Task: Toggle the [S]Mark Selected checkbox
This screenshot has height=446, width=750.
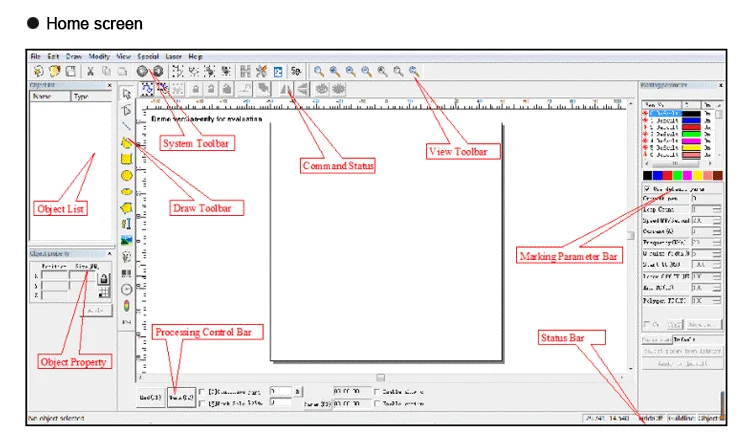Action: click(202, 403)
